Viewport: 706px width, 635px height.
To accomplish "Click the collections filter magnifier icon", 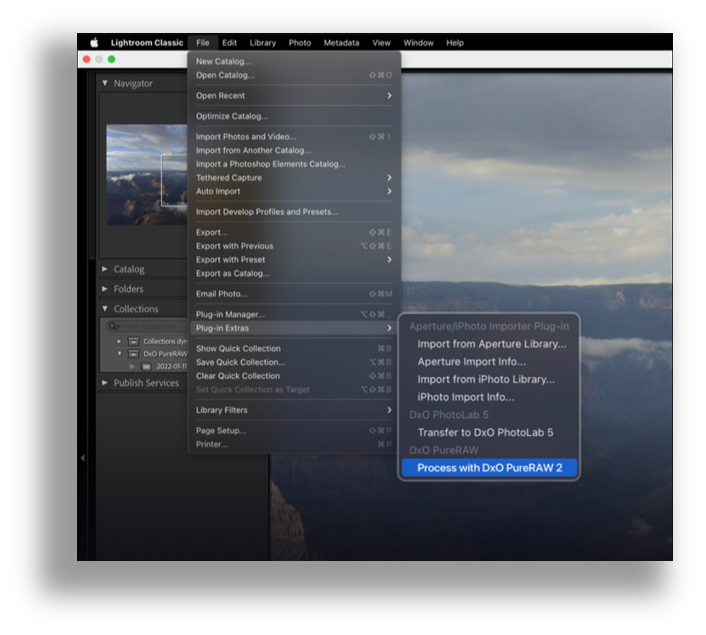I will tap(113, 326).
